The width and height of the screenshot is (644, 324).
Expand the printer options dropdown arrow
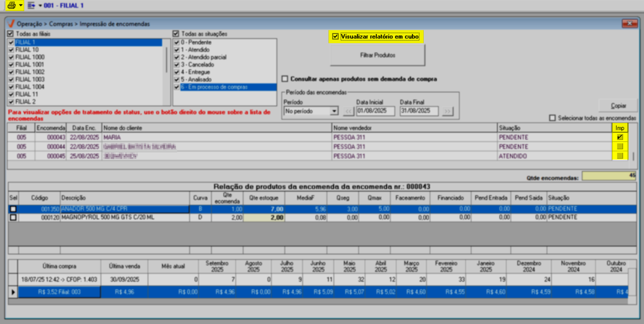[x=21, y=6]
